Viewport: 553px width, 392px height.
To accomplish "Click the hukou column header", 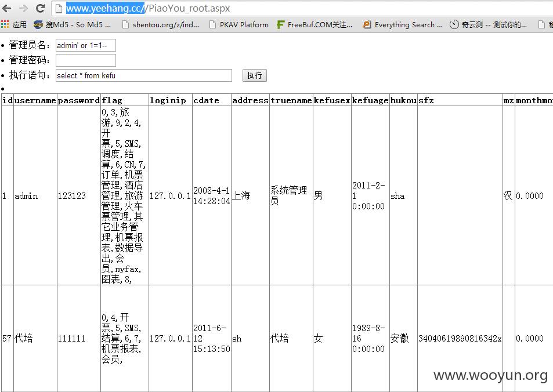I will click(x=404, y=100).
